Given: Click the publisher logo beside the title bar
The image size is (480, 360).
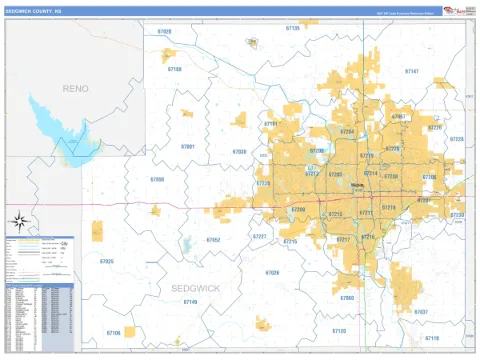Looking at the screenshot, I should (x=459, y=11).
